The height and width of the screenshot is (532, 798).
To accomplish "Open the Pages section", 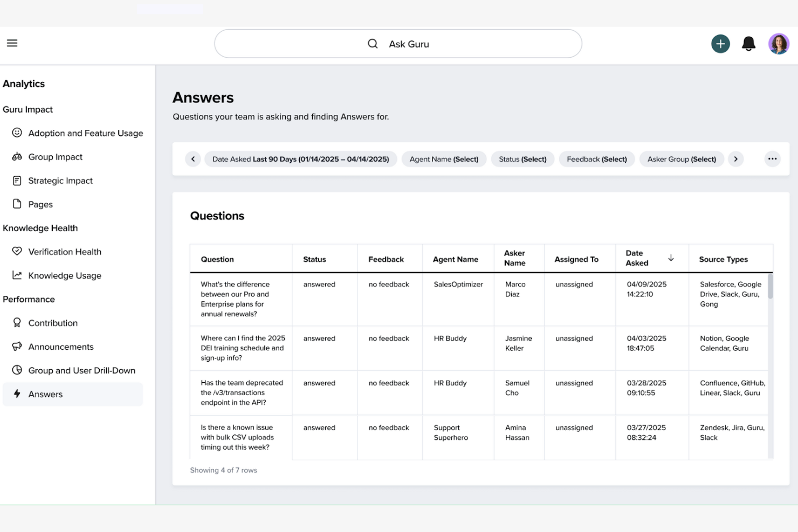I will coord(40,204).
